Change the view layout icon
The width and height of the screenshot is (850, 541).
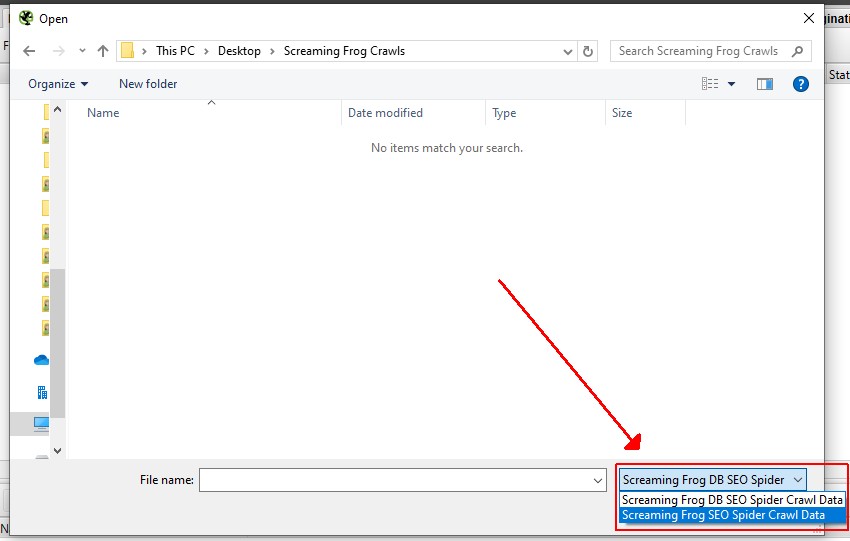[x=710, y=83]
